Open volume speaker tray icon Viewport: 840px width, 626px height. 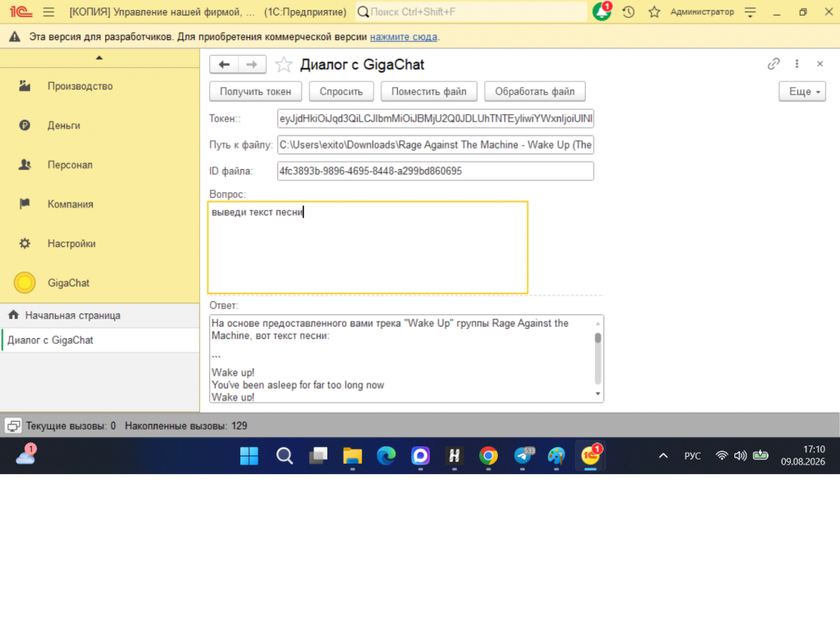(741, 456)
